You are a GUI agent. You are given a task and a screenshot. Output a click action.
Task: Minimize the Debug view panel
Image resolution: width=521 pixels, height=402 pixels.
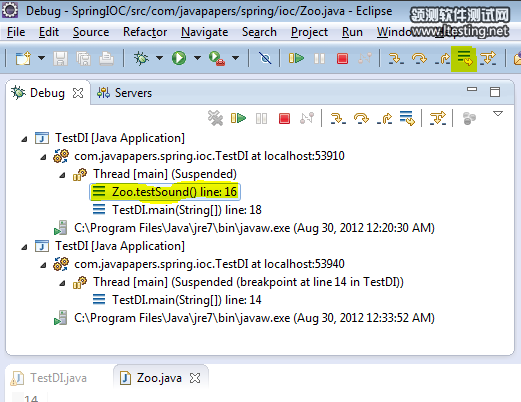472,89
